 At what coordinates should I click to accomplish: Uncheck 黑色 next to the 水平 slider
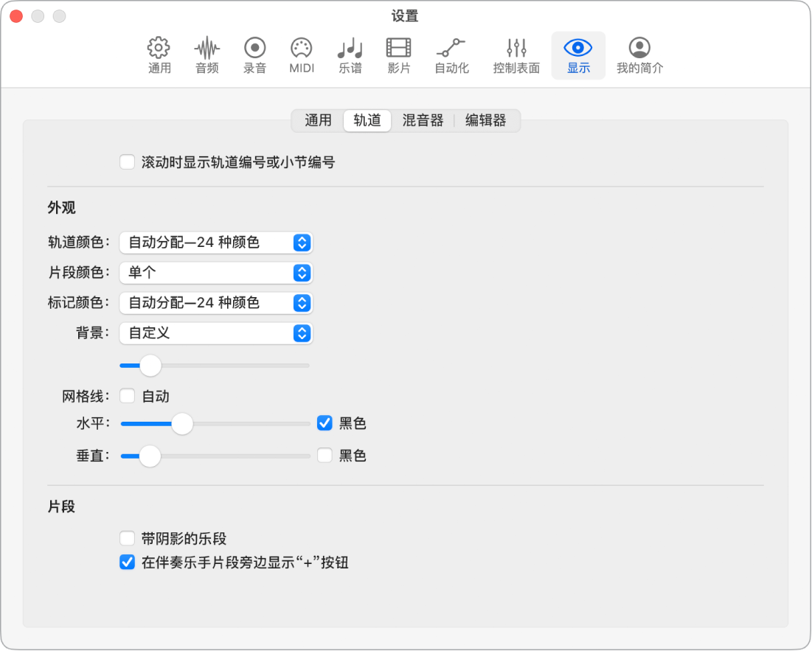(324, 423)
